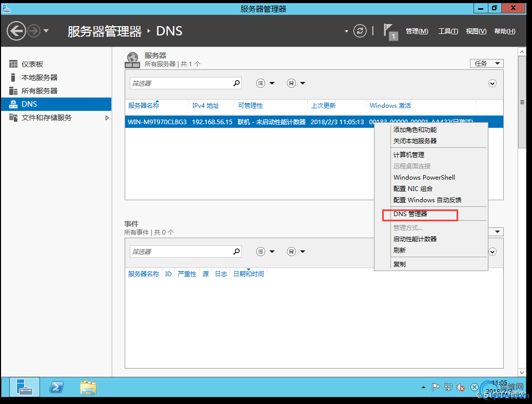Open the 视图(V) menu
532x404 pixels.
476,31
